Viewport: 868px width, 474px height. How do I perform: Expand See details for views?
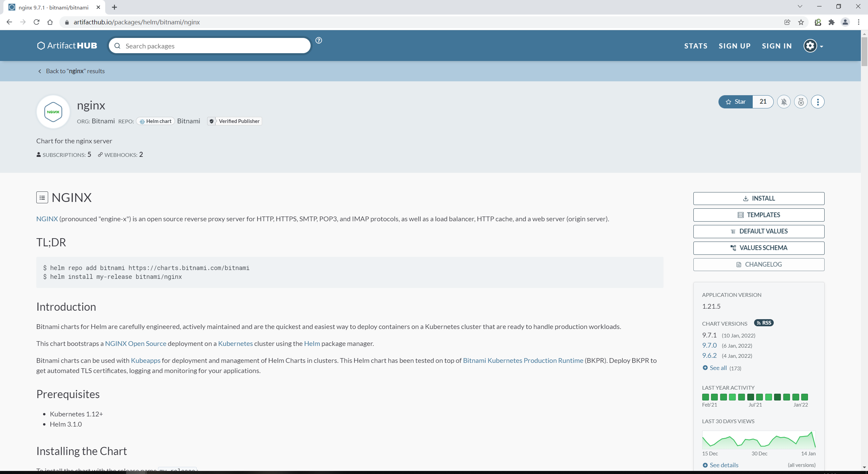[x=724, y=465]
